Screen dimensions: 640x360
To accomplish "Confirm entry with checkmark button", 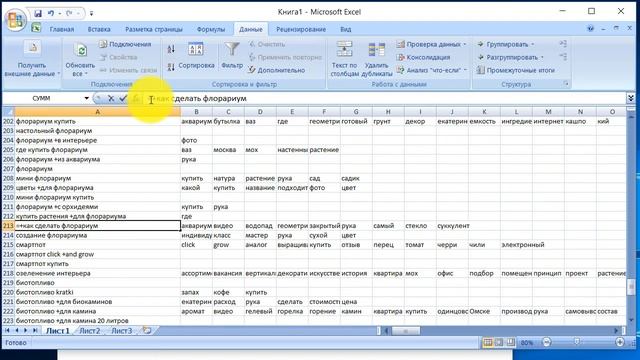I will (x=123, y=98).
